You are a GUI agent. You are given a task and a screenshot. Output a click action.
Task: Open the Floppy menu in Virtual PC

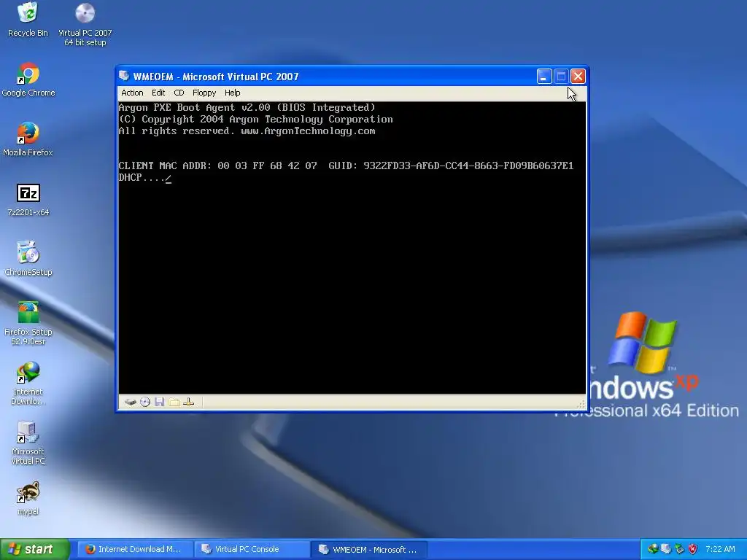pyautogui.click(x=204, y=93)
